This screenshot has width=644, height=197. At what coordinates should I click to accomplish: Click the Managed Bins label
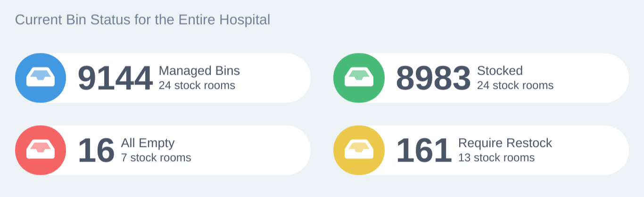(199, 71)
